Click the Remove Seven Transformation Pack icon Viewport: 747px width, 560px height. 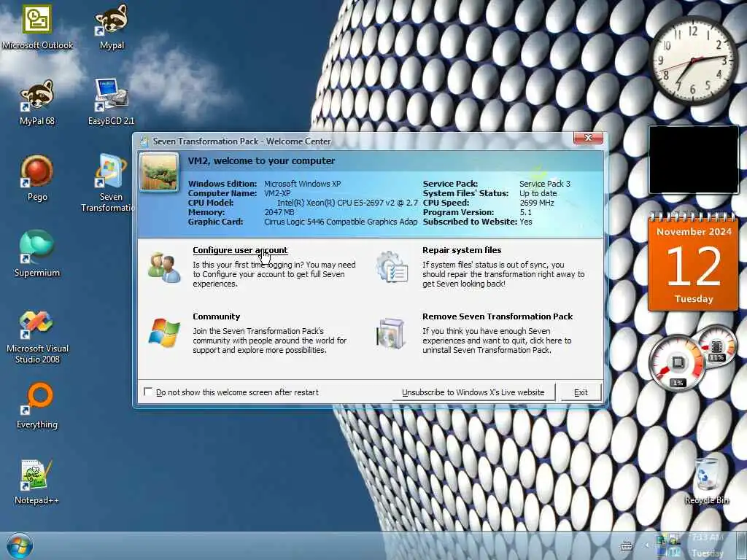(391, 332)
